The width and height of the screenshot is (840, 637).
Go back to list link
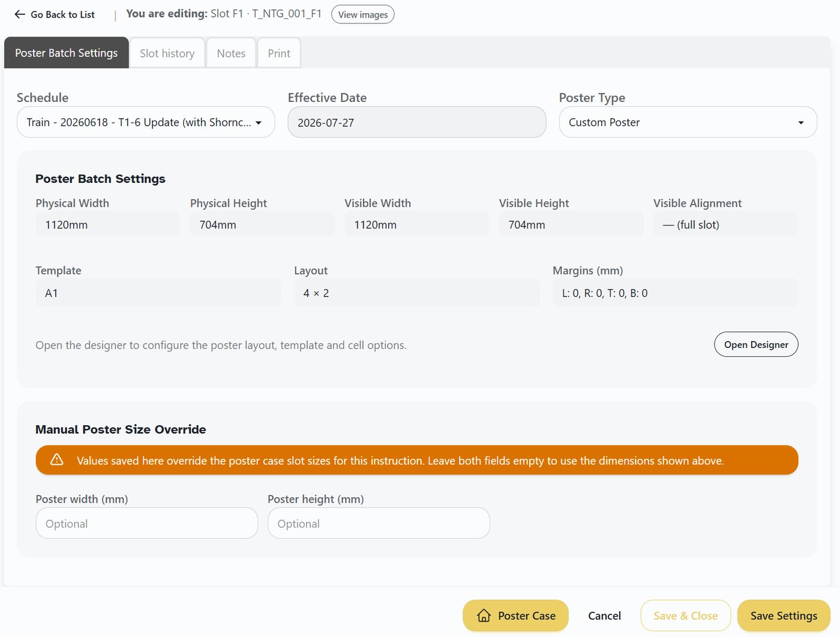tap(55, 14)
